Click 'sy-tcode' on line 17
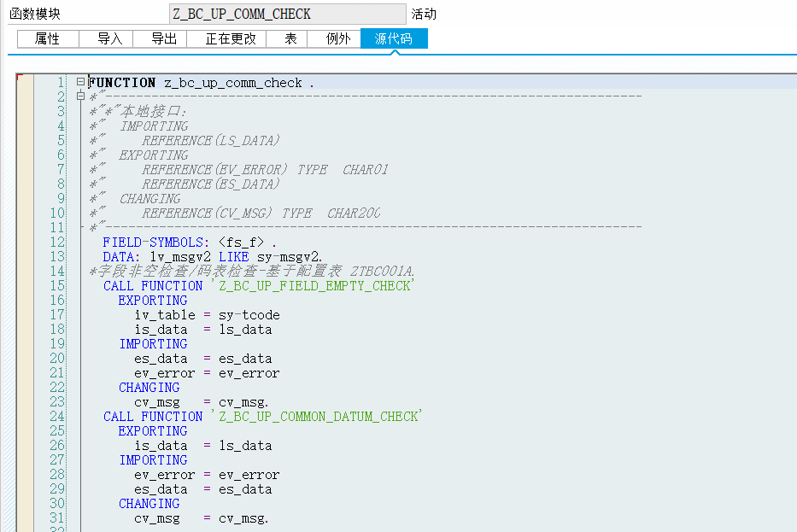Screen dimensions: 797x532 [x=249, y=315]
